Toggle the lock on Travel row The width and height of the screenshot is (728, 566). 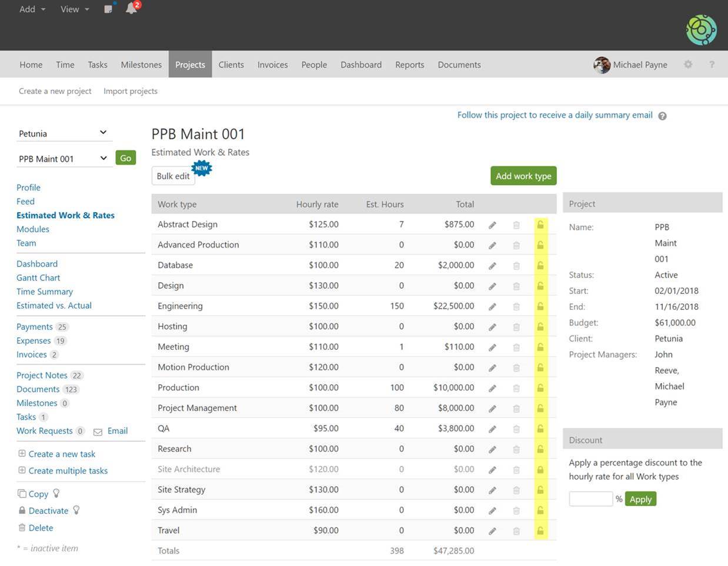tap(540, 531)
